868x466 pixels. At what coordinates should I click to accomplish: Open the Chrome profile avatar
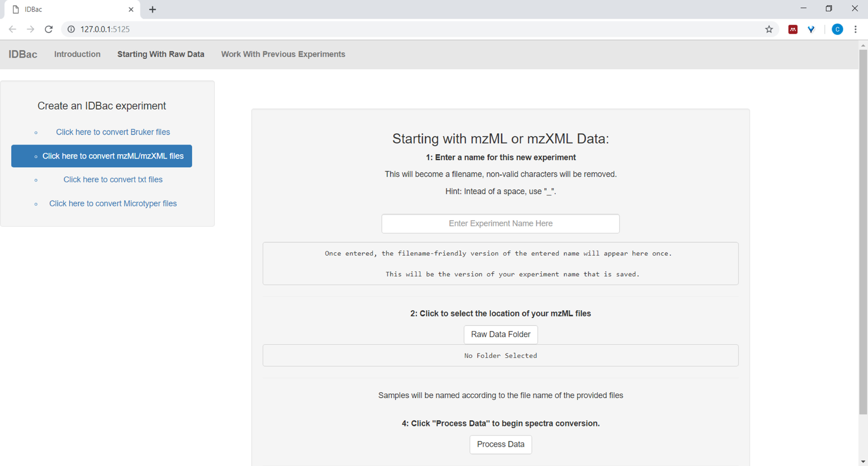tap(837, 29)
